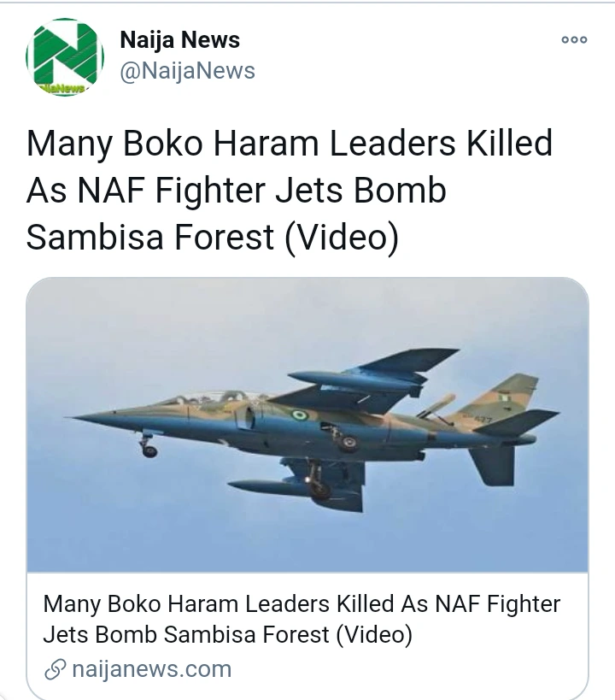615x700 pixels.
Task: Click the green roundel on the jet fuselage
Action: (x=299, y=415)
